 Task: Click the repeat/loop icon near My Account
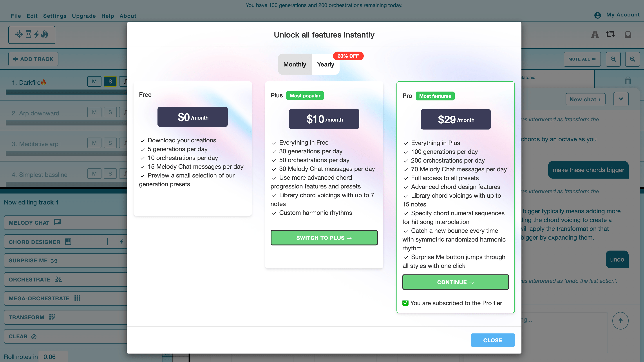click(x=610, y=34)
